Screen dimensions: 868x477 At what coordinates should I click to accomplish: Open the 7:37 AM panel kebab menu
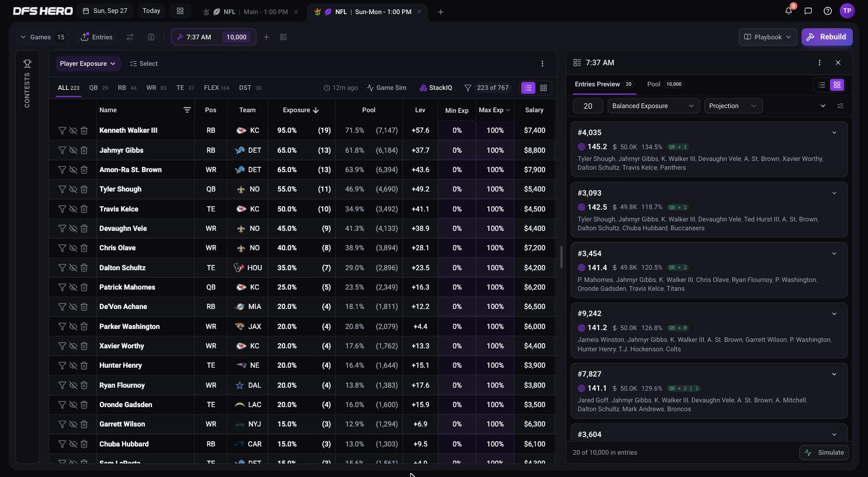pyautogui.click(x=820, y=62)
